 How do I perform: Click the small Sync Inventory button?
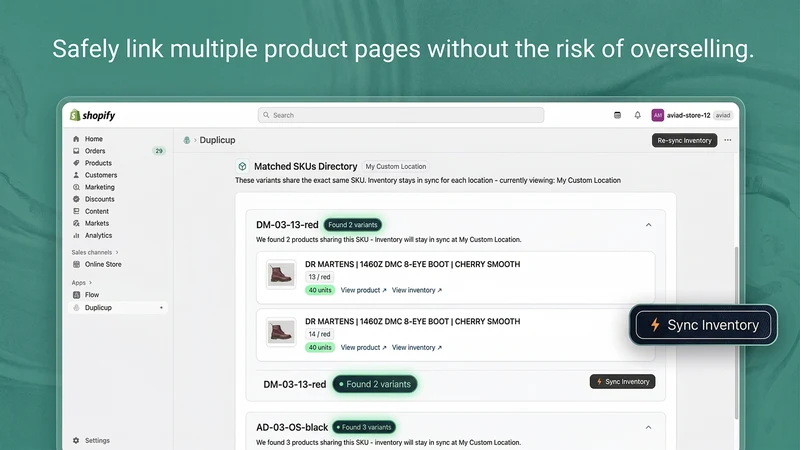click(622, 382)
